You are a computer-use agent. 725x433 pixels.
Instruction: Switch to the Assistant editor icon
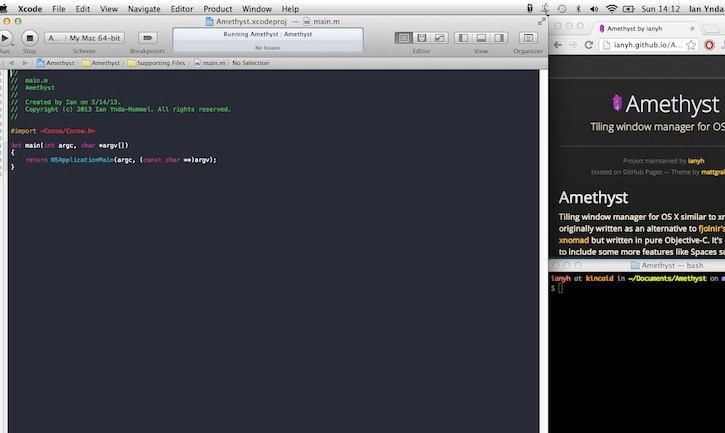[x=422, y=38]
